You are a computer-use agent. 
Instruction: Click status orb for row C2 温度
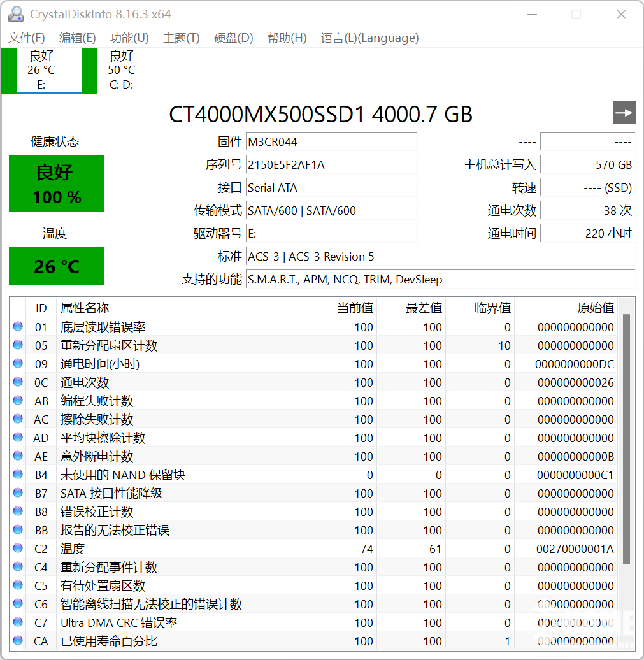click(18, 548)
